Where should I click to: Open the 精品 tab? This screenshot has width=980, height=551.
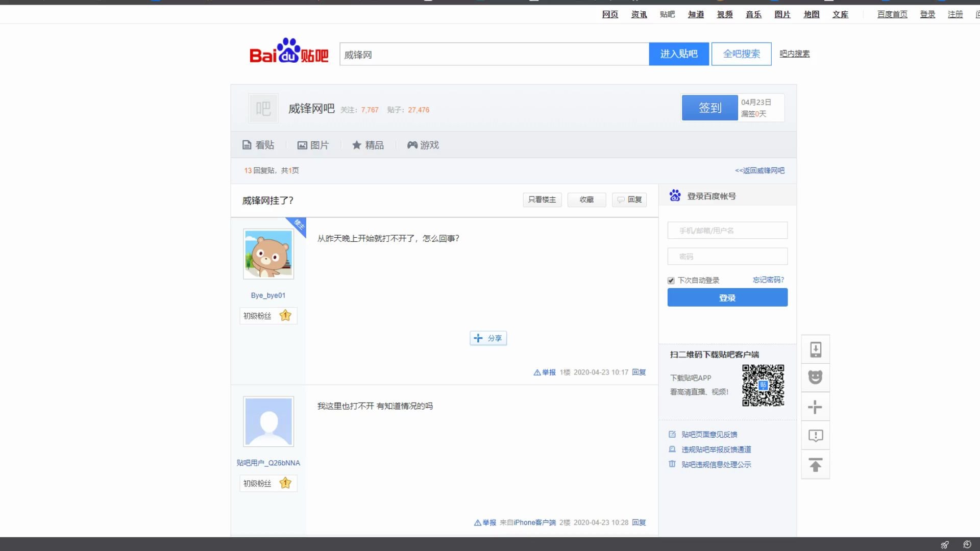368,145
